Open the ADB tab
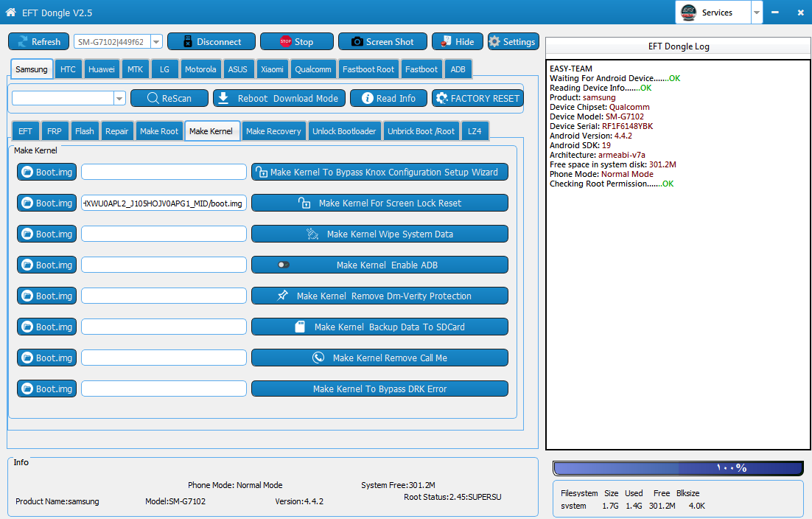 coord(458,69)
